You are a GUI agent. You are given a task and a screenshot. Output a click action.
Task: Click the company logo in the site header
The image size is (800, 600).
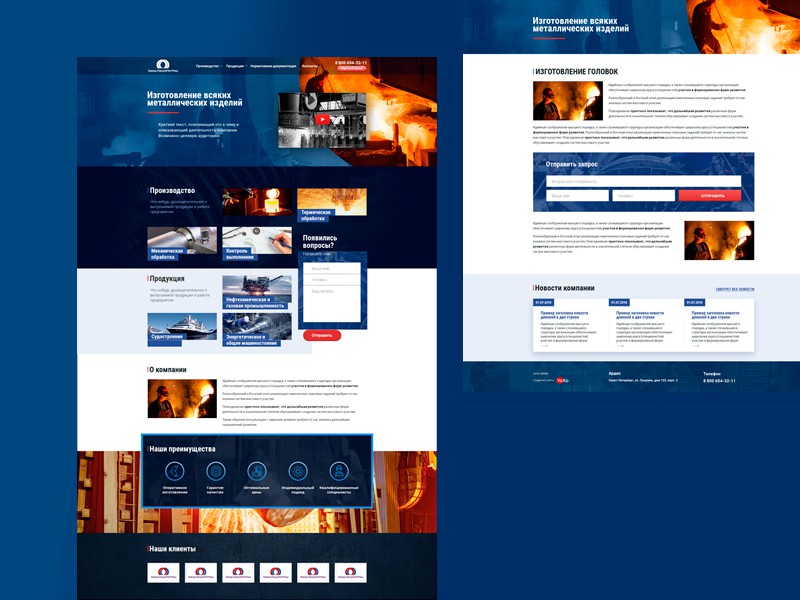click(x=163, y=66)
